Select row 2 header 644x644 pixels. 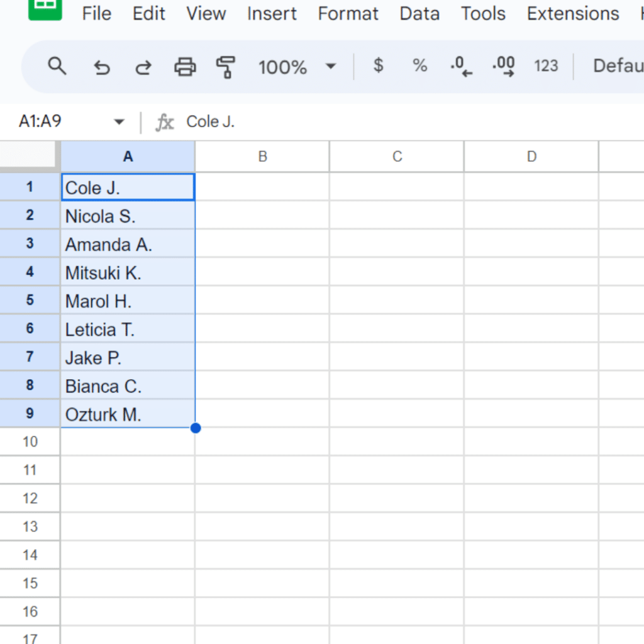pyautogui.click(x=30, y=215)
